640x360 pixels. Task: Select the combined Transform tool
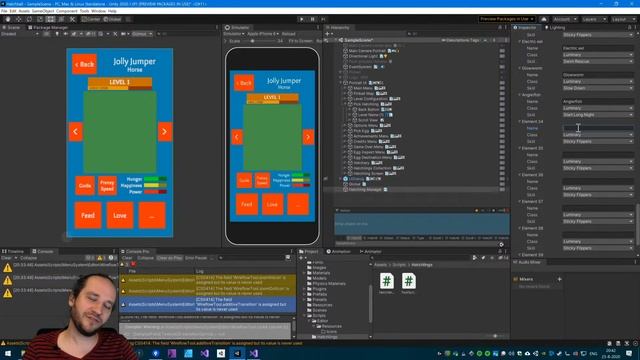[62, 19]
